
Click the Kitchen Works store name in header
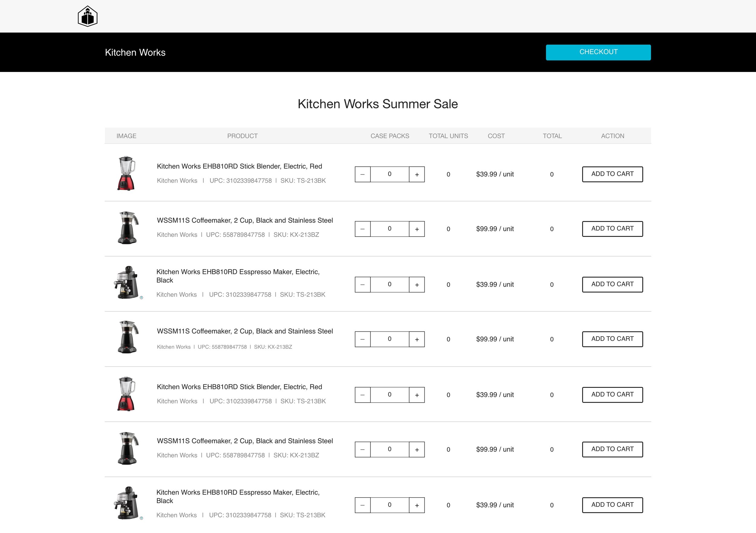[135, 52]
